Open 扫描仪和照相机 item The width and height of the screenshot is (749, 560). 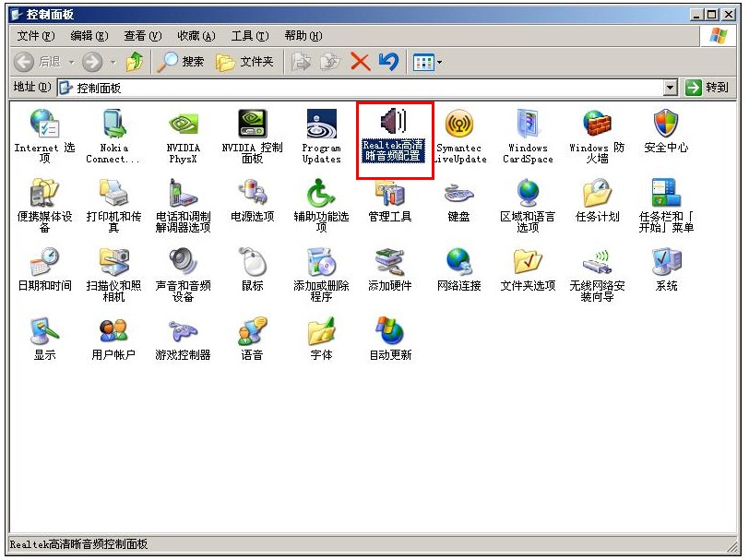pyautogui.click(x=113, y=274)
